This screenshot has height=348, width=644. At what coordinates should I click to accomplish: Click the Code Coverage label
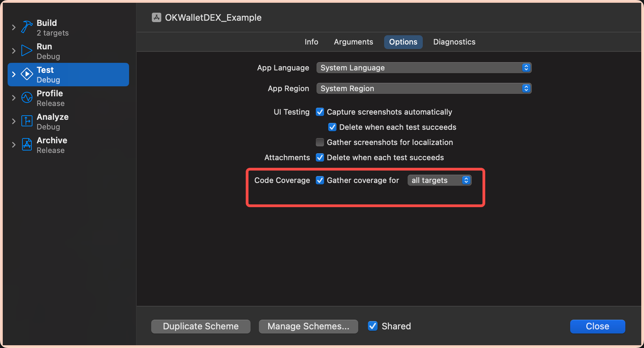[282, 180]
